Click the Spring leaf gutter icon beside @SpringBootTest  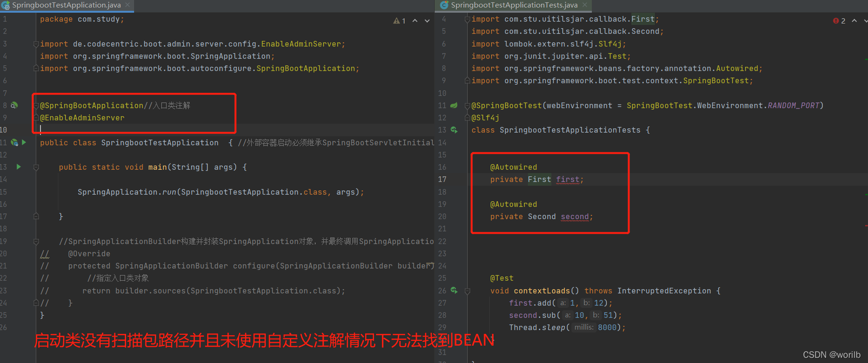coord(454,105)
